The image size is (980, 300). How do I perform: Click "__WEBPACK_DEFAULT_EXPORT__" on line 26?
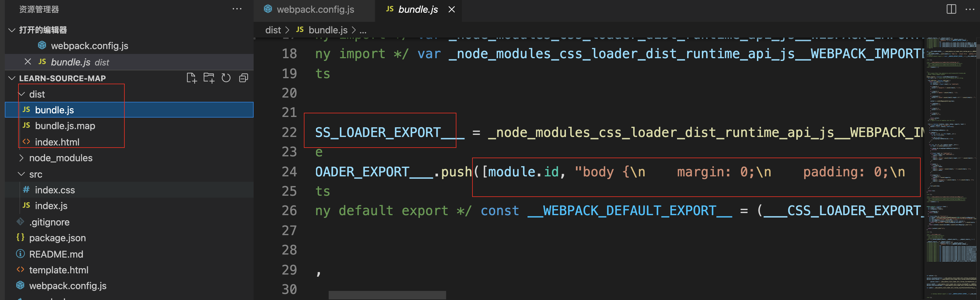point(630,211)
